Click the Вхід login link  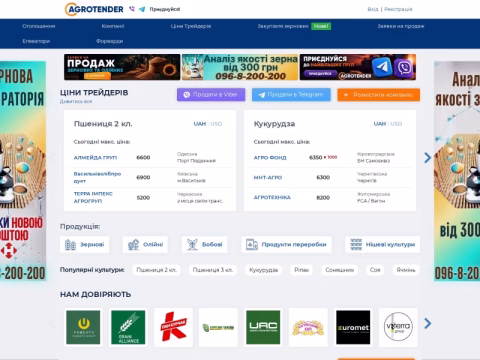pos(373,9)
